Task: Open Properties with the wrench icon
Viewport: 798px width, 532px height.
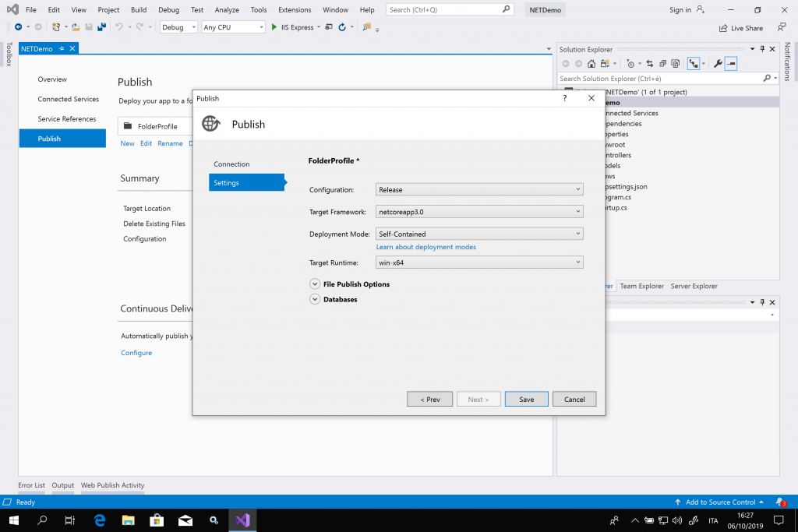Action: coord(718,64)
